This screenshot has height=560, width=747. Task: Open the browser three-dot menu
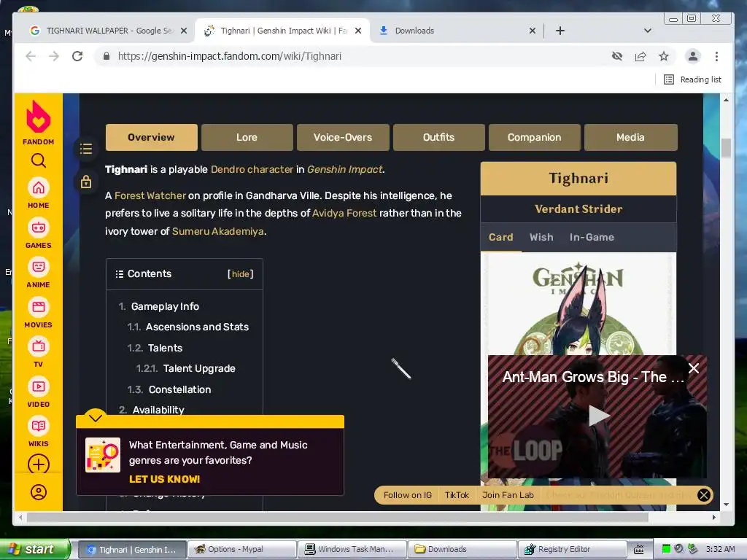(x=716, y=56)
